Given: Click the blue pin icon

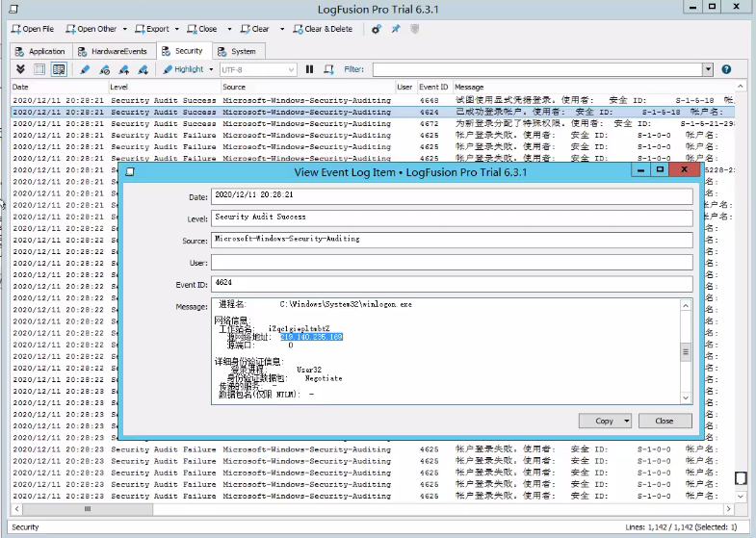Looking at the screenshot, I should click(395, 29).
